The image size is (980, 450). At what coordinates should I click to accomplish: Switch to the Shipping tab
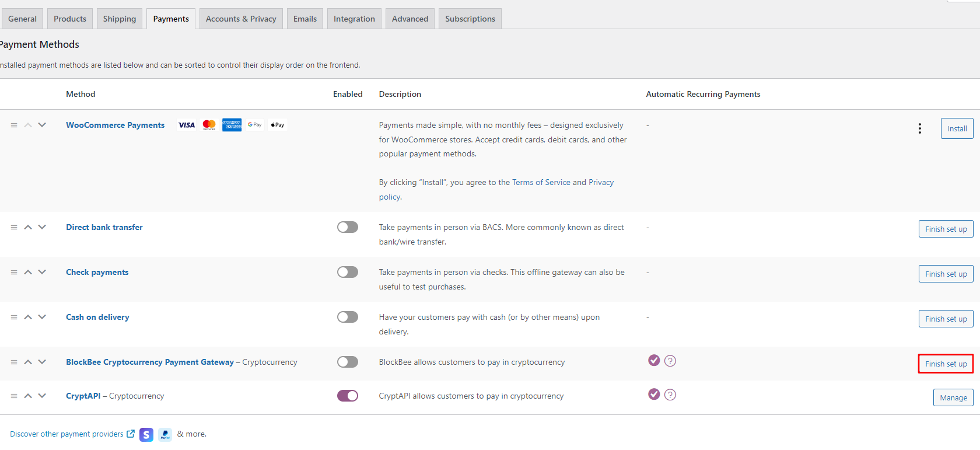pyautogui.click(x=120, y=19)
